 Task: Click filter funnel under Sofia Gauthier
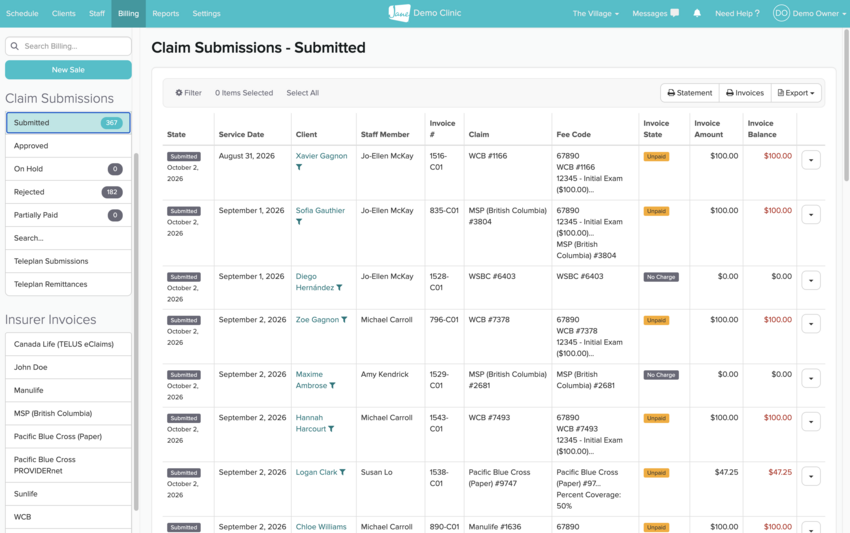pos(299,222)
